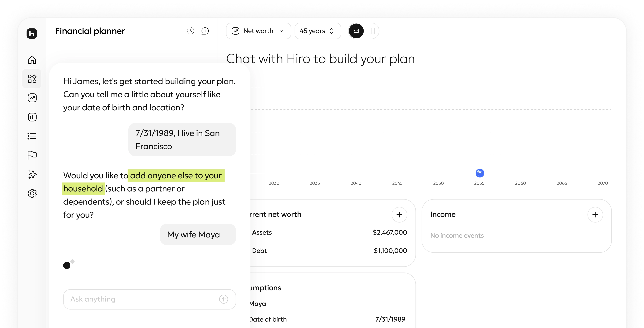The height and width of the screenshot is (328, 644).
Task: Switch to table view
Action: tap(371, 31)
